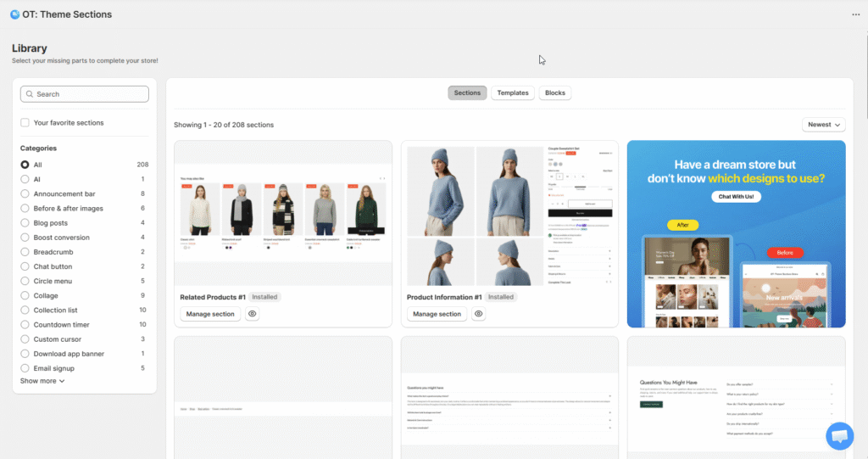Filter by Collage category
The width and height of the screenshot is (868, 459).
[25, 295]
